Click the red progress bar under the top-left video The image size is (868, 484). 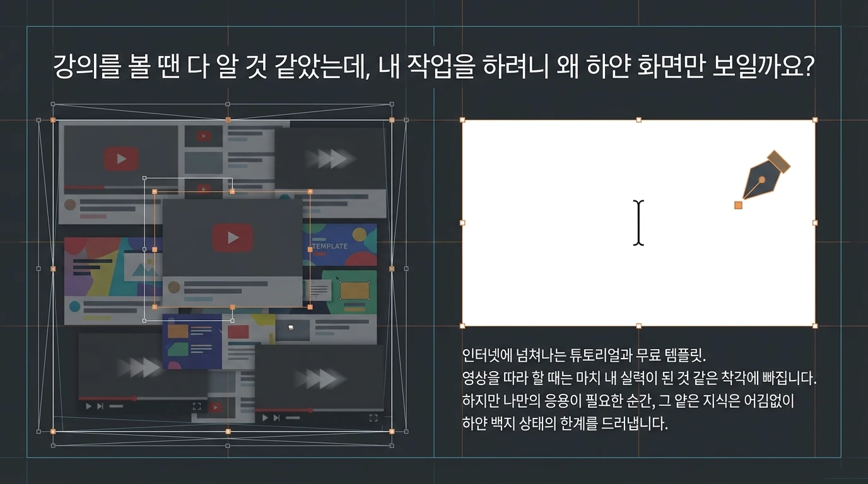[x=85, y=187]
